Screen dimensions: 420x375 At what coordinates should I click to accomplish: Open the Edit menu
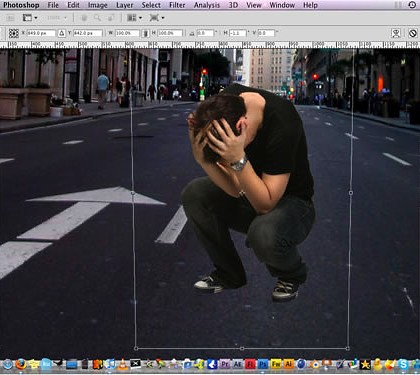tap(73, 5)
